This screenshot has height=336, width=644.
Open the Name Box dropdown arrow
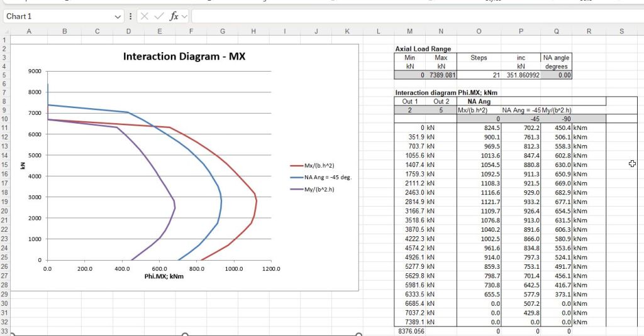pos(118,16)
